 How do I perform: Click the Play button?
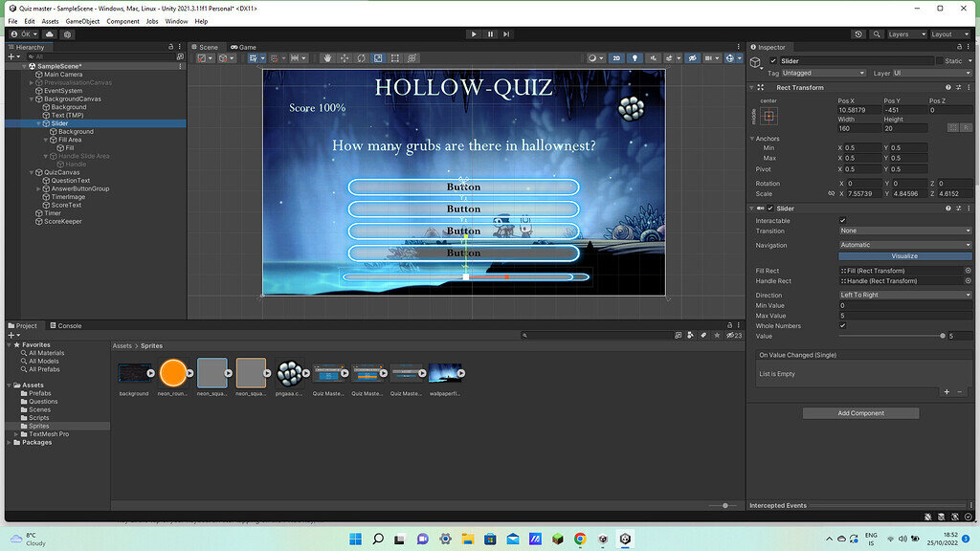point(474,34)
